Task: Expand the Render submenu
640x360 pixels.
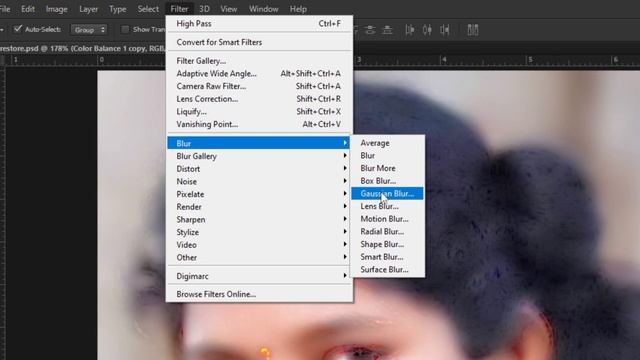Action: coord(259,207)
